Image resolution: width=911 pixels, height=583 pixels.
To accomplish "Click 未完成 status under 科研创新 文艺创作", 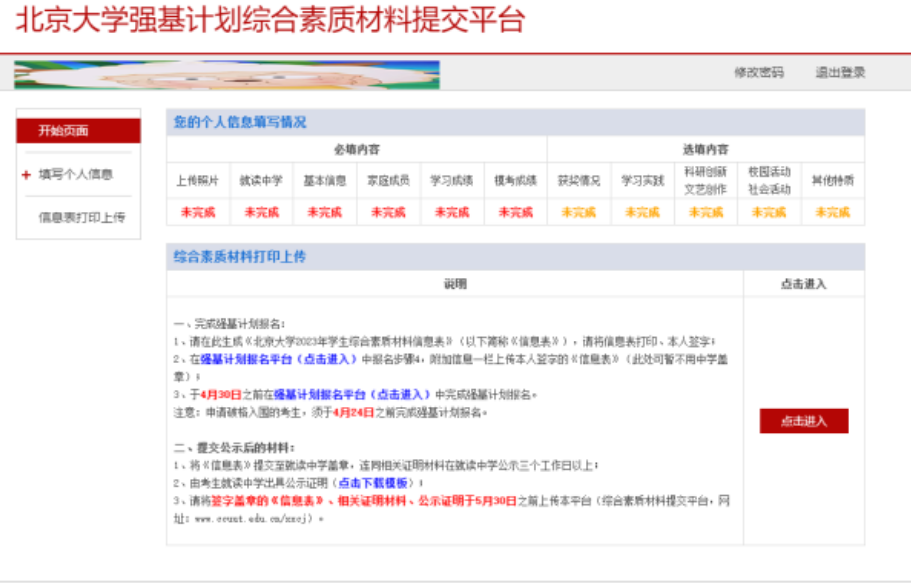I will pos(706,212).
